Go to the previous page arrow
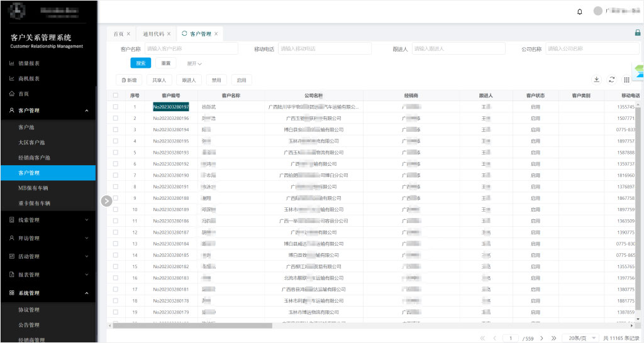Image resolution: width=644 pixels, height=343 pixels. 494,338
